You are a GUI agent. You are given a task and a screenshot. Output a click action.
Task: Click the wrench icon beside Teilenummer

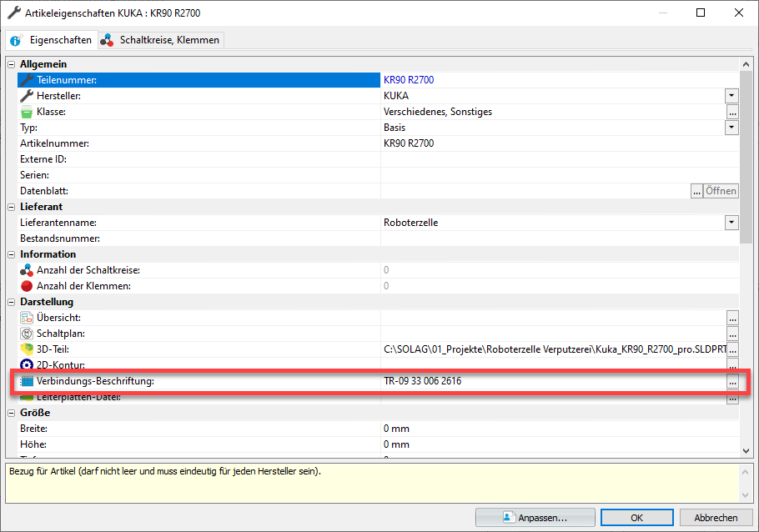[x=27, y=80]
